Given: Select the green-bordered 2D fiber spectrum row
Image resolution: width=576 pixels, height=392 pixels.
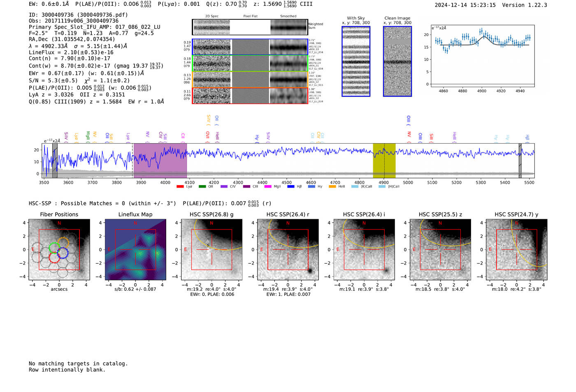Looking at the screenshot, I should (250, 63).
